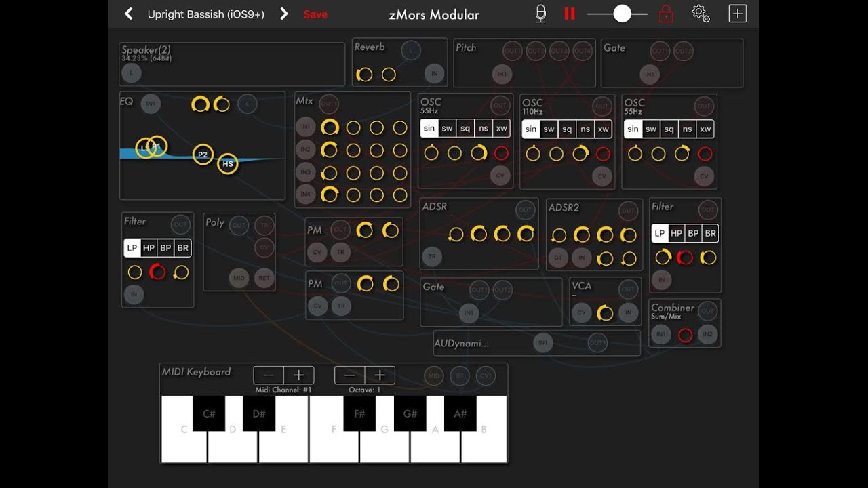Tap the OUT port on the ADSR module

coord(526,210)
